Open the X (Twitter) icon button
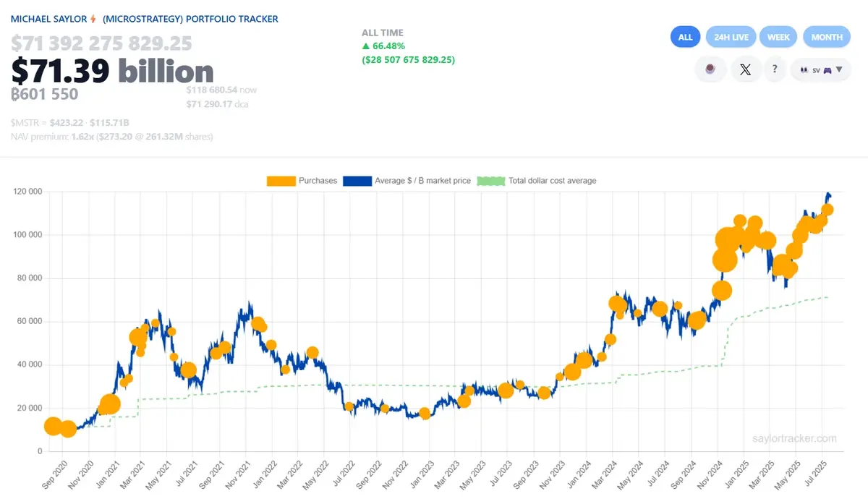The image size is (868, 504). (x=746, y=69)
